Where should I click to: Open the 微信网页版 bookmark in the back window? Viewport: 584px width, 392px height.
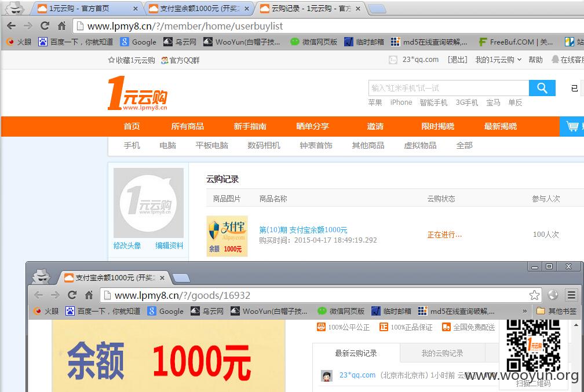[313, 42]
